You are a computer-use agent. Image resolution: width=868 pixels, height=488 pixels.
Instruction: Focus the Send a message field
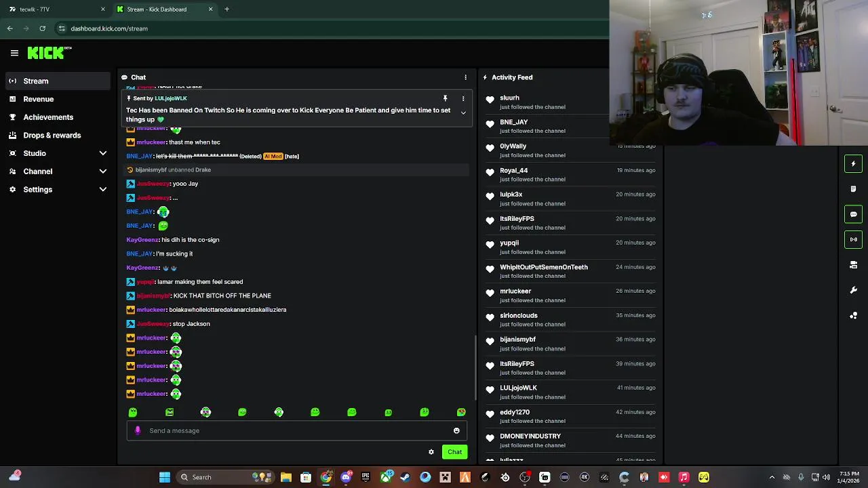coord(297,430)
